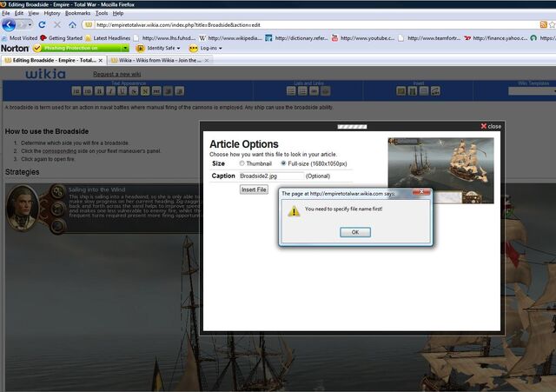Screen dimensions: 556x392
Task: Click the Caption field containing Broadside2.jpg
Action: pyautogui.click(x=272, y=176)
